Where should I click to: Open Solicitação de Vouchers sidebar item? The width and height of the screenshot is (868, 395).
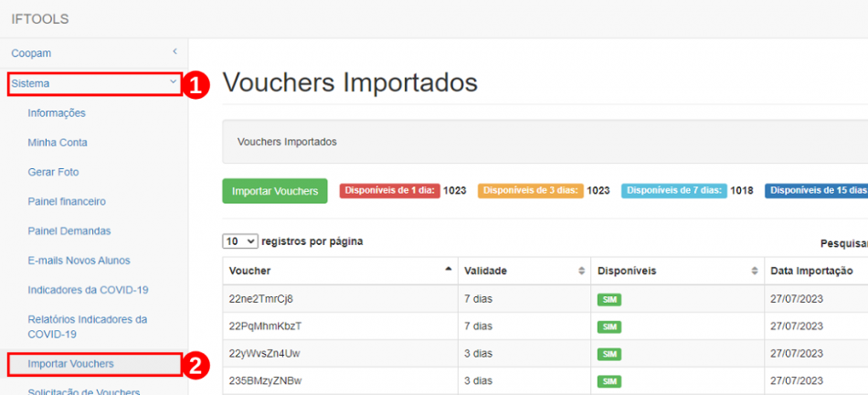coord(83,391)
